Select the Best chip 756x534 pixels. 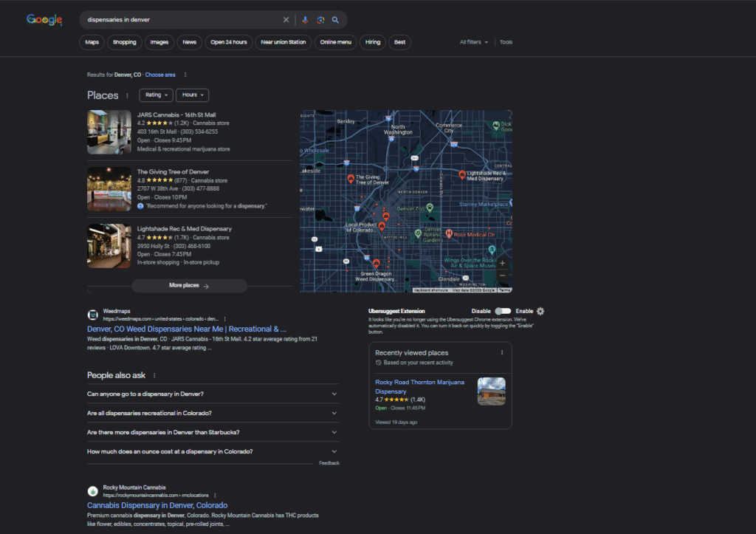399,42
